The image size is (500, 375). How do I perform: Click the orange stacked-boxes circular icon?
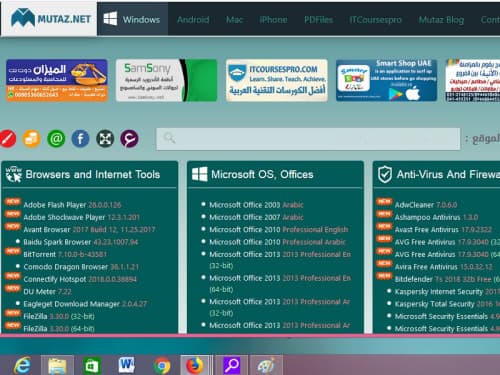point(32,138)
